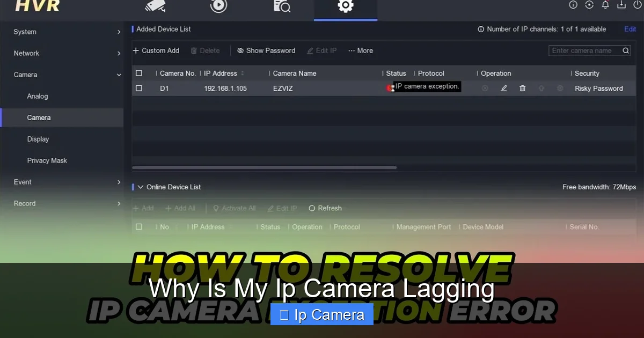Click the Risky Password security cell
This screenshot has width=644, height=338.
[x=599, y=89]
